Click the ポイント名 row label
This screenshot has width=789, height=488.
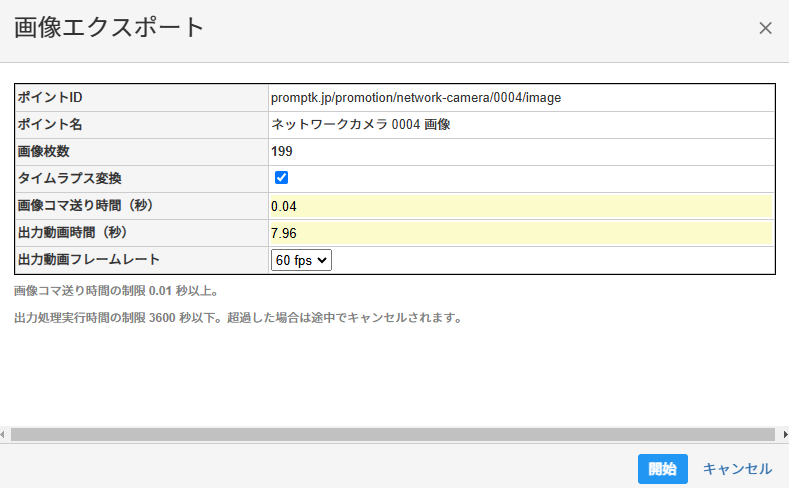[x=50, y=124]
